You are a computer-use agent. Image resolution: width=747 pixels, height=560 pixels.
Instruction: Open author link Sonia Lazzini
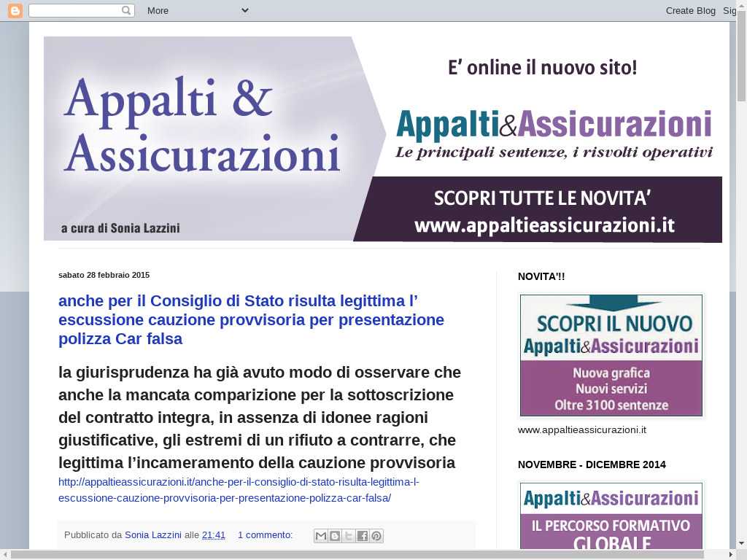(x=153, y=535)
